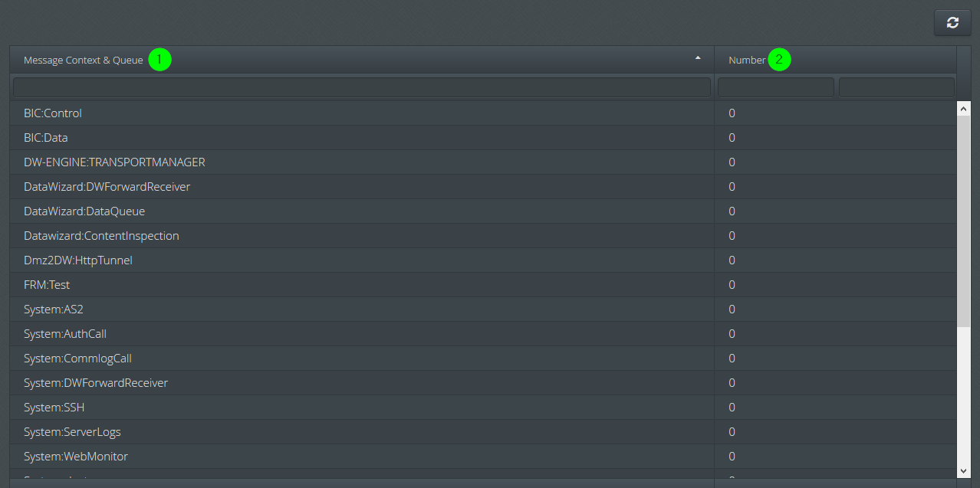
Task: Sort by Message Context & Queue header
Action: pos(84,60)
